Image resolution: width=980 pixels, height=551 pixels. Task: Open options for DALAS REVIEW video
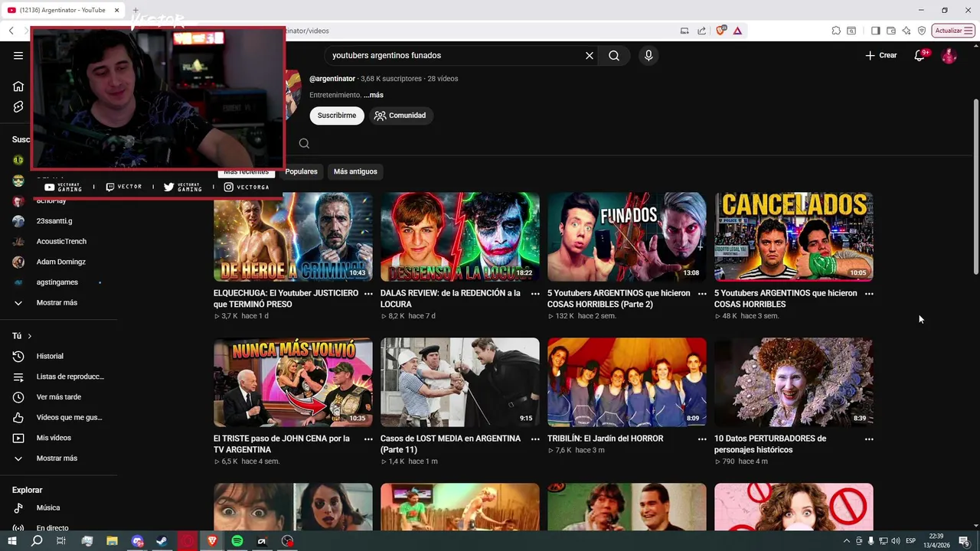(535, 294)
